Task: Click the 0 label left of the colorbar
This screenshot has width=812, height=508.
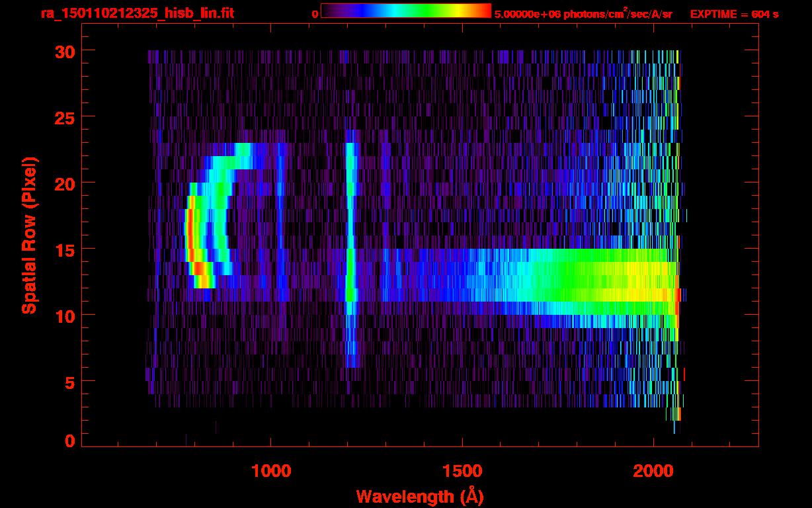Action: click(315, 14)
